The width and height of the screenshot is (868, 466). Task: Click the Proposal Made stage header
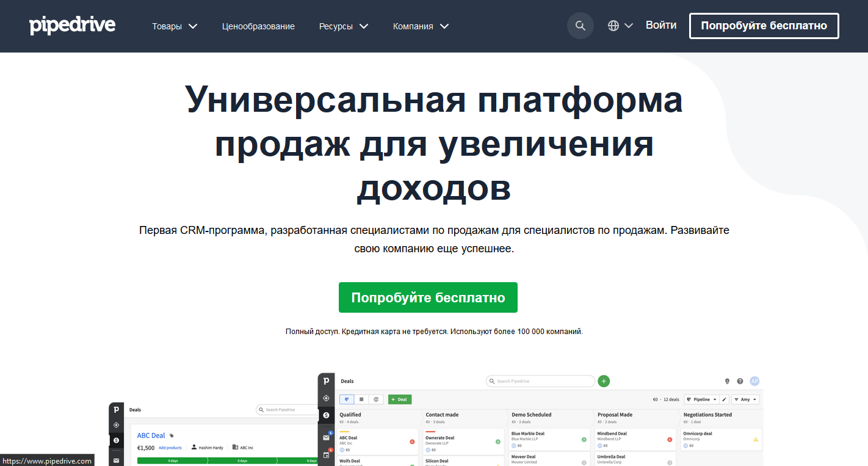(637, 418)
